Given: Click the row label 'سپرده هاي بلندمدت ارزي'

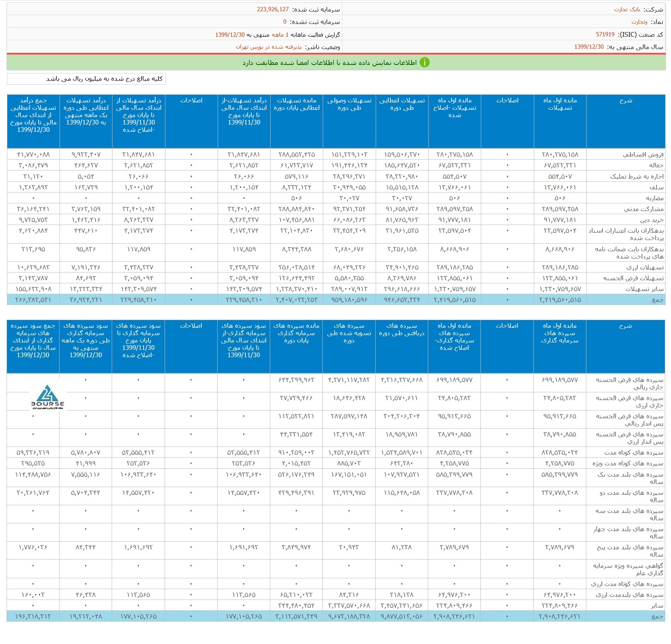Looking at the screenshot, I should coord(630,595).
